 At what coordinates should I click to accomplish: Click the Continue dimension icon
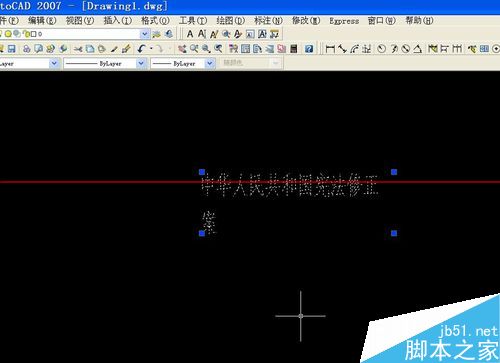457,49
